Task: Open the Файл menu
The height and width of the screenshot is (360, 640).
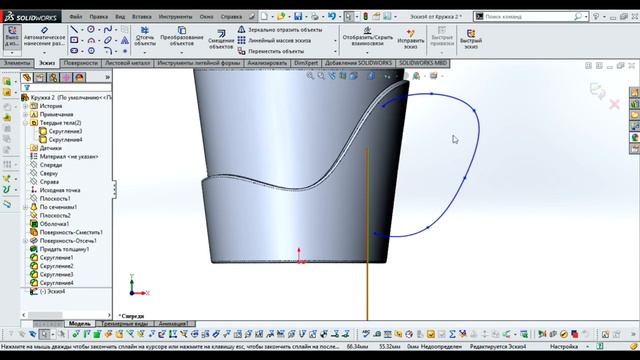Action: [x=76, y=17]
